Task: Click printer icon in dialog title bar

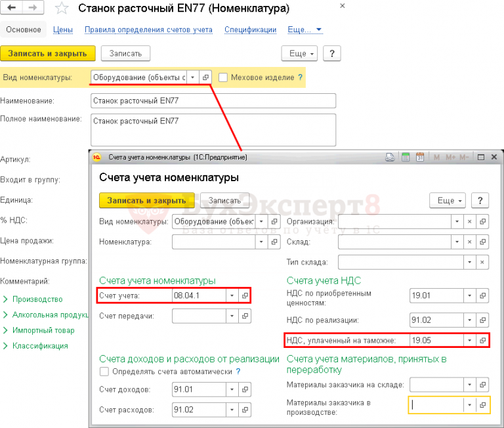Action: point(390,158)
